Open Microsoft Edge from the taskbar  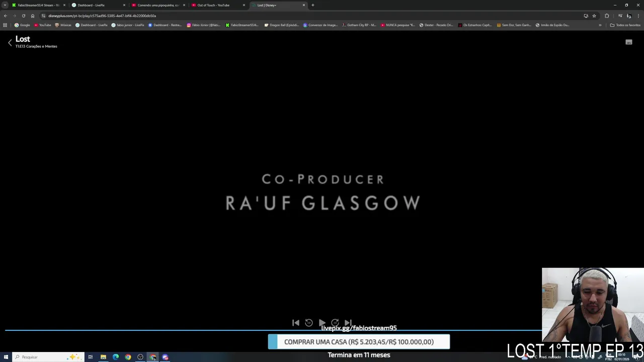coord(116,357)
